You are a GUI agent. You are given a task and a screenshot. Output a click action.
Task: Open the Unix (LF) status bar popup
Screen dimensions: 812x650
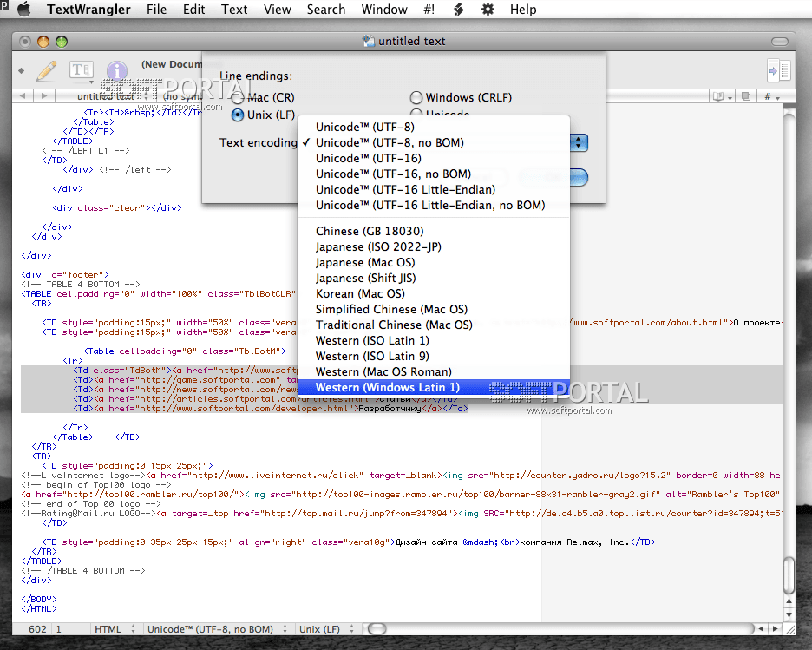tap(325, 629)
